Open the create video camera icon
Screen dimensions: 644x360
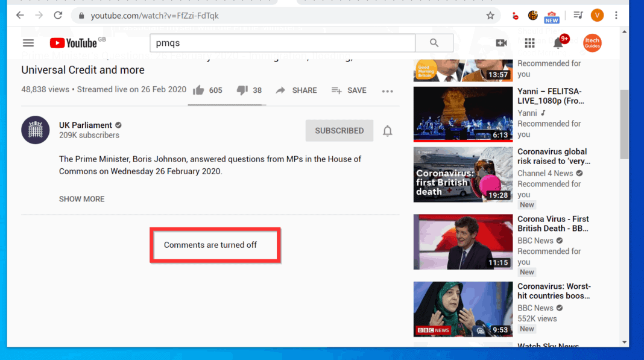pyautogui.click(x=502, y=43)
